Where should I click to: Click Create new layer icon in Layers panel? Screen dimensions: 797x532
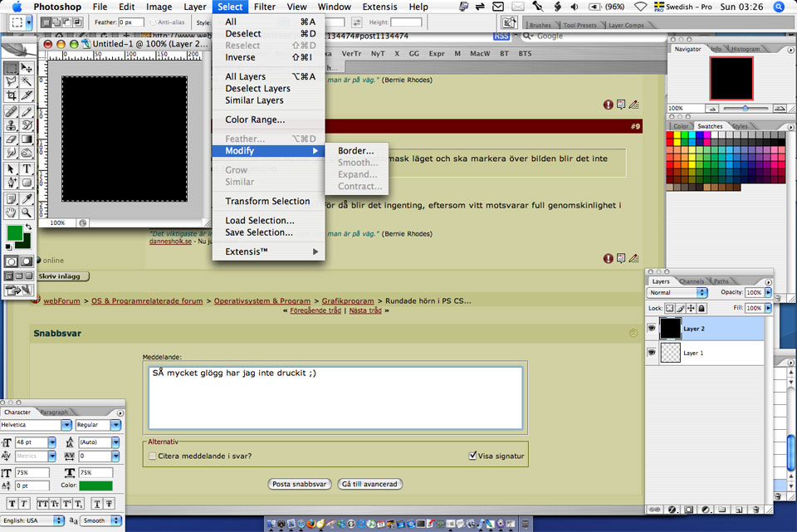tap(739, 510)
